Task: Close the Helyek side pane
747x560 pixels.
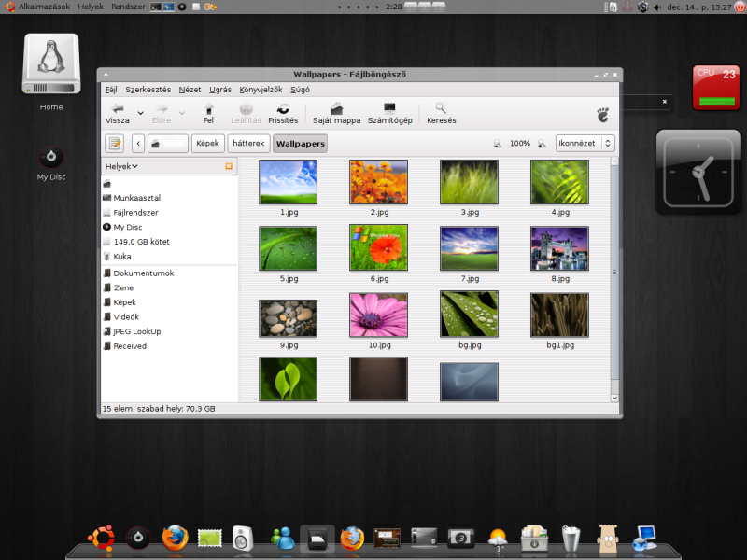Action: [229, 166]
